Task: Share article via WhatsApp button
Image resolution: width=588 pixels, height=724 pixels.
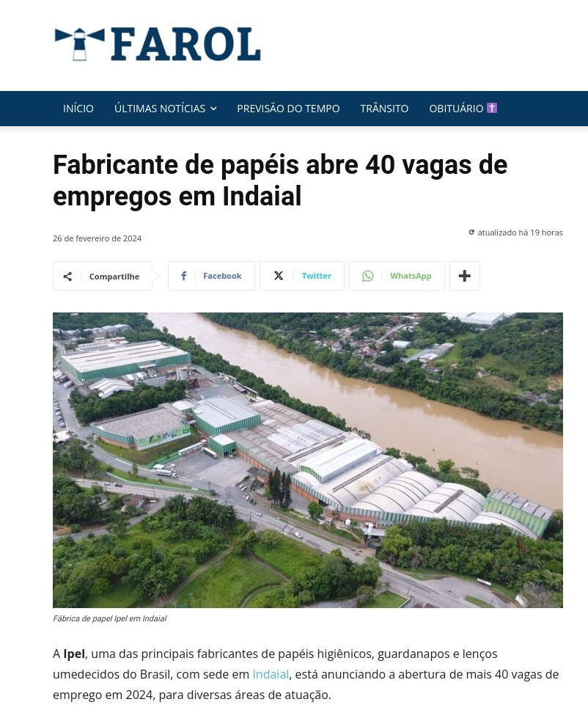Action: click(397, 276)
